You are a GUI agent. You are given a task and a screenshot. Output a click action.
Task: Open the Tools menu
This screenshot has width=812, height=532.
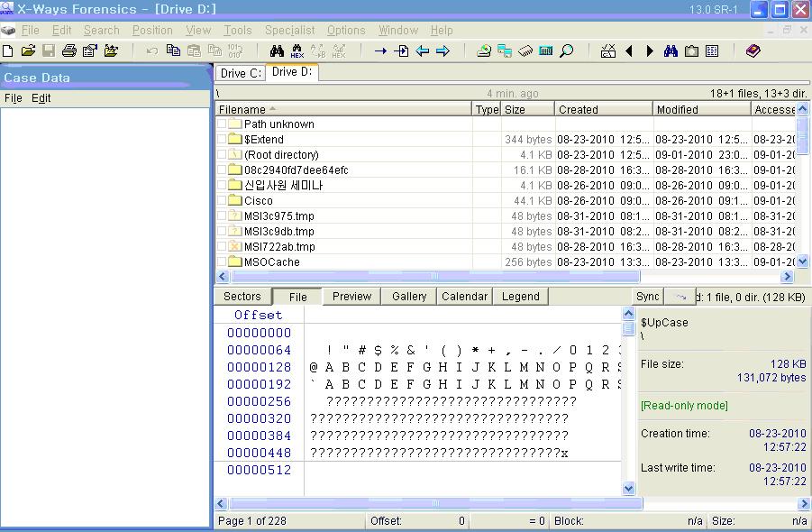click(x=238, y=30)
